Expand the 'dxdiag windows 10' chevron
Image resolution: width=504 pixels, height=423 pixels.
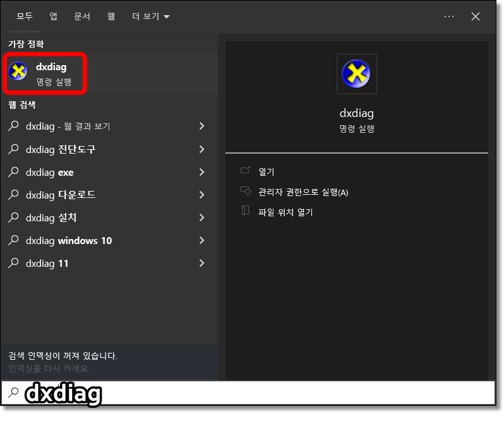click(x=202, y=240)
